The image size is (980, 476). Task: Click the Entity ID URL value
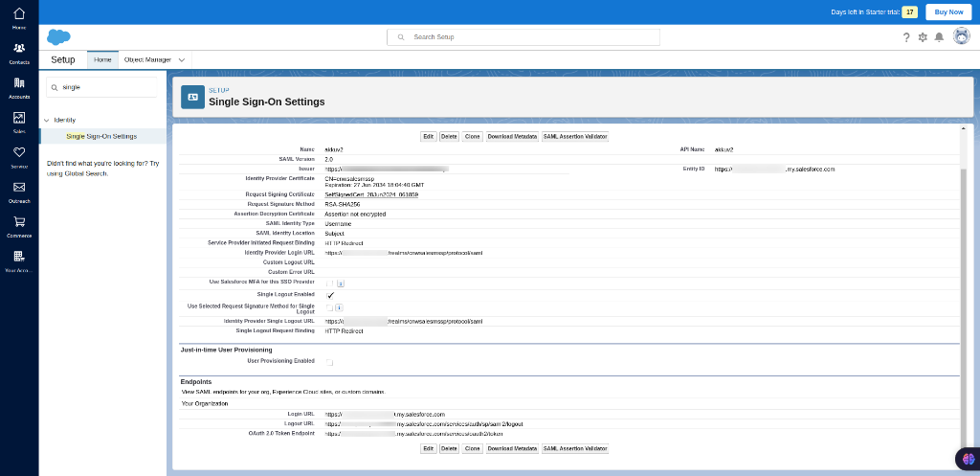tap(775, 169)
